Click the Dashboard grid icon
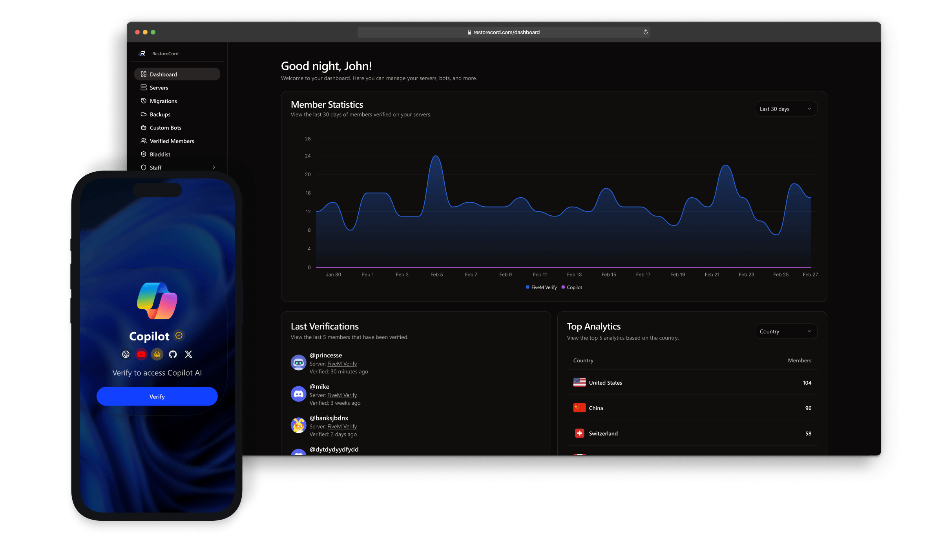The height and width of the screenshot is (560, 951). click(x=144, y=74)
